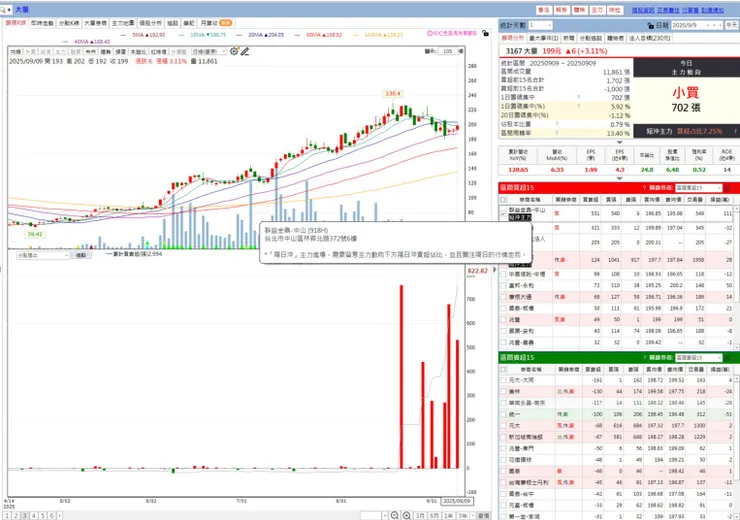Edit the 顯示 bar count field showing 105
Image resolution: width=740 pixels, height=520 pixels.
coord(448,51)
